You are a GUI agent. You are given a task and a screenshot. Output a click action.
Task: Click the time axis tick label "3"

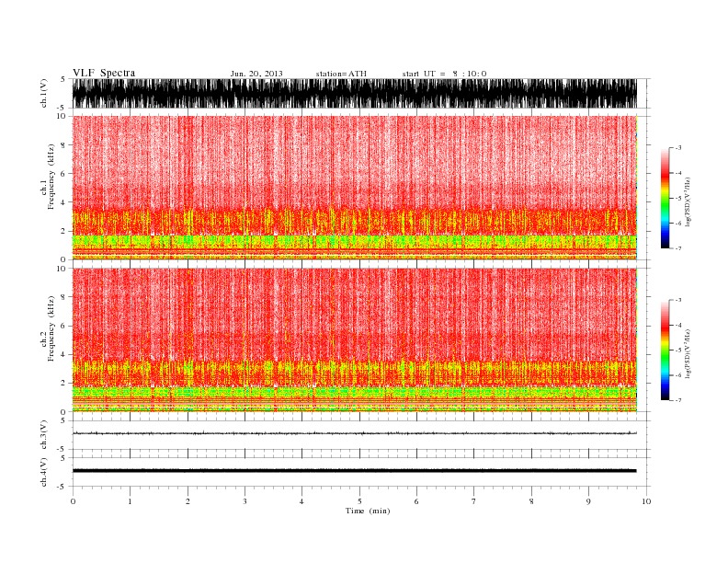245,501
